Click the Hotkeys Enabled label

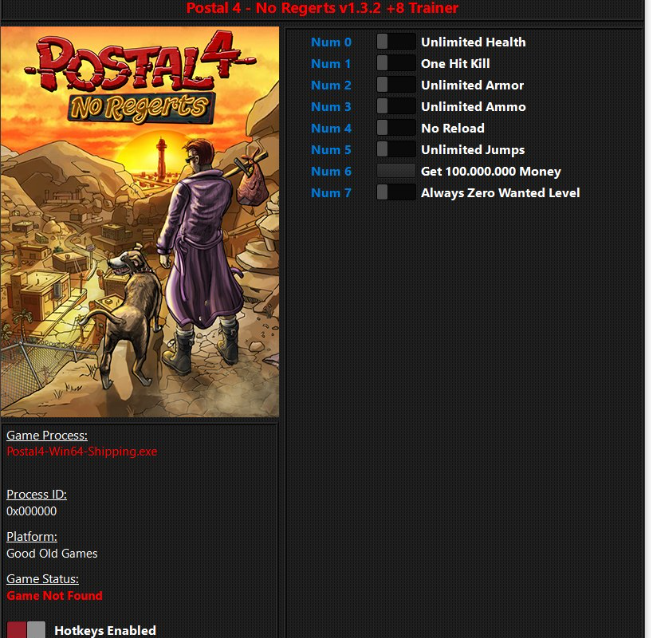click(105, 631)
